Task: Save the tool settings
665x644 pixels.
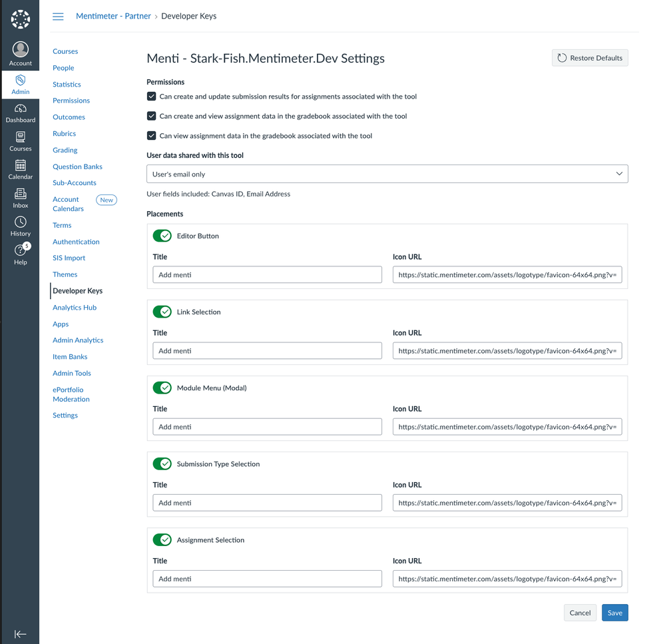Action: (614, 613)
